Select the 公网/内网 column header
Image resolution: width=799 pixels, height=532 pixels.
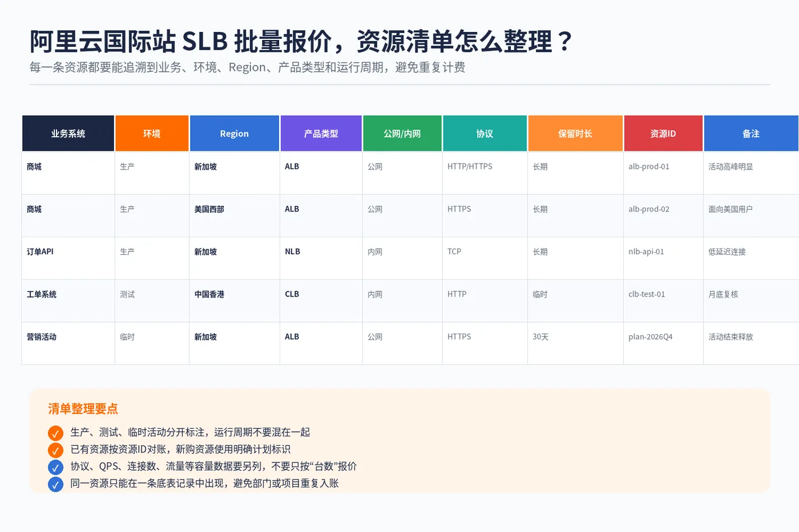click(x=402, y=133)
